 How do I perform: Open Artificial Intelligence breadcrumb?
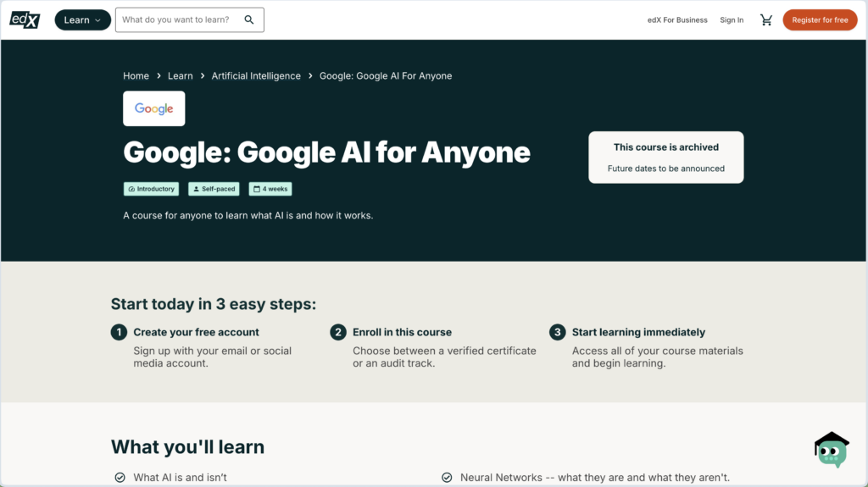point(256,76)
